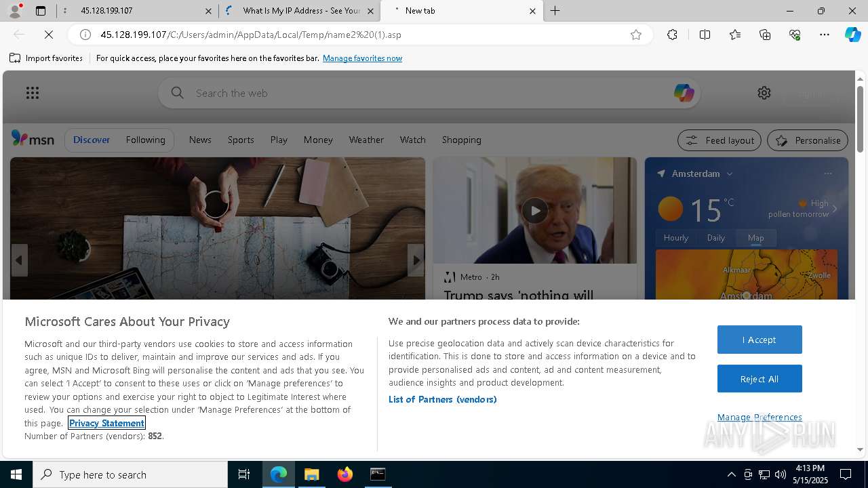Click the Feed layout button

[720, 140]
